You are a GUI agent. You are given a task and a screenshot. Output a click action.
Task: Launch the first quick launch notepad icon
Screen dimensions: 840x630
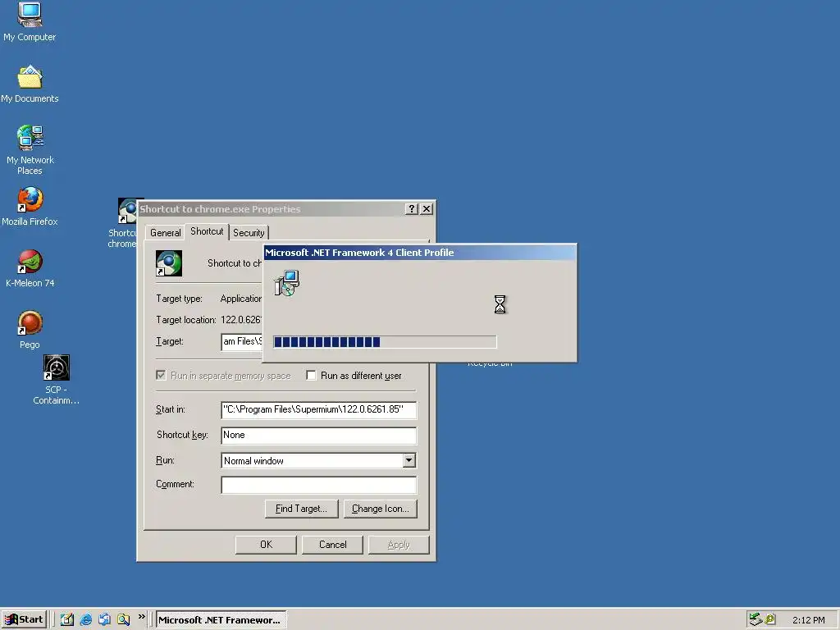67,620
